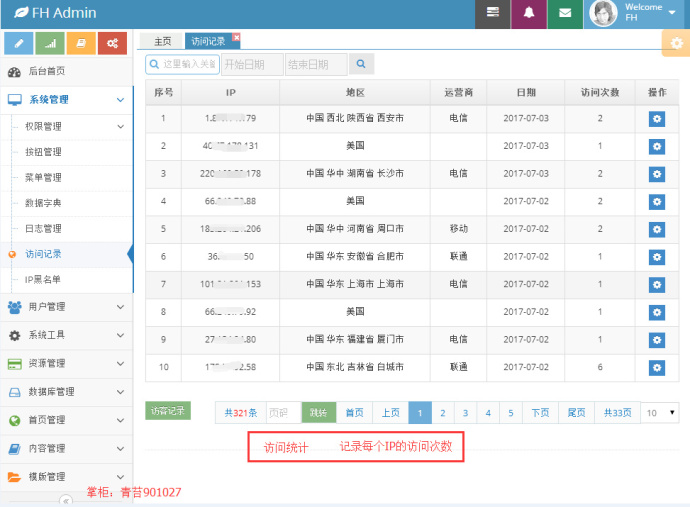Screen dimensions: 690x507
Task: Go to 下页 next page
Action: [540, 413]
